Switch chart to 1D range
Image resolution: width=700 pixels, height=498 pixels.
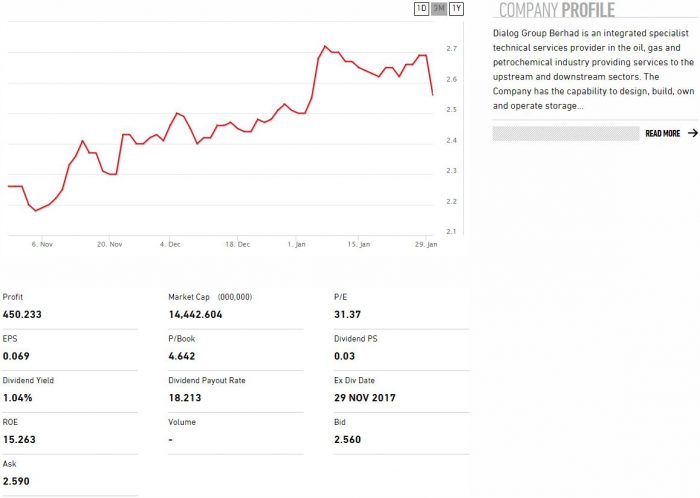click(422, 9)
